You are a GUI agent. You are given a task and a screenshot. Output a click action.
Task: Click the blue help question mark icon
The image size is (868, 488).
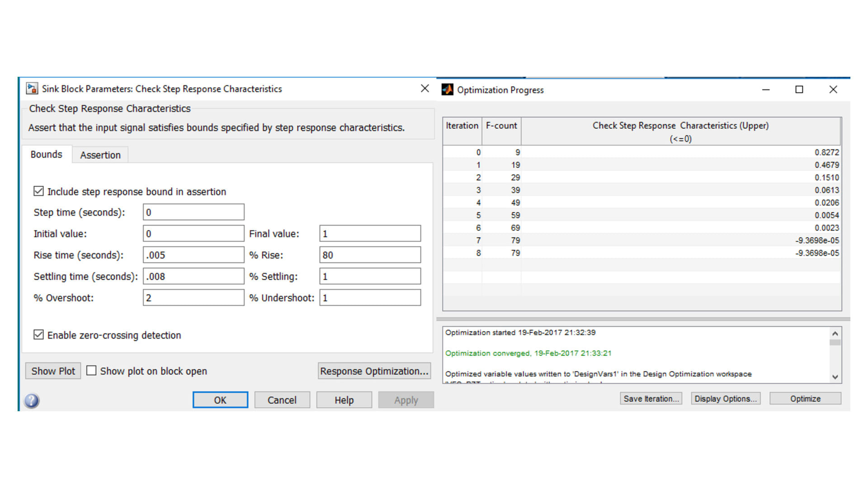32,400
